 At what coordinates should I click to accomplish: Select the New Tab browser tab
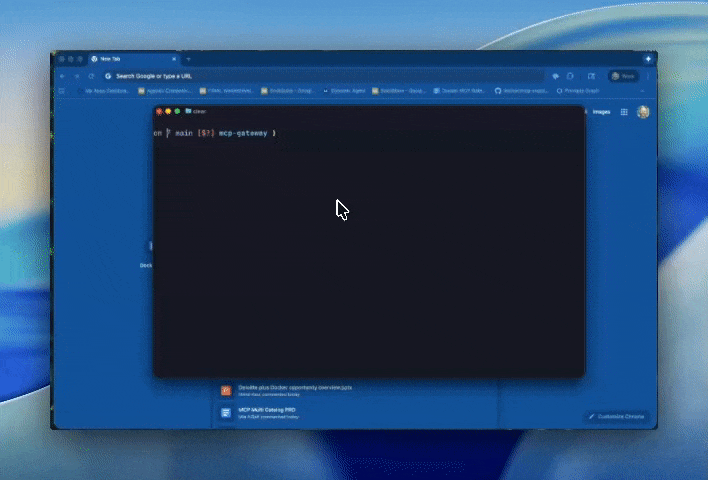tap(130, 59)
